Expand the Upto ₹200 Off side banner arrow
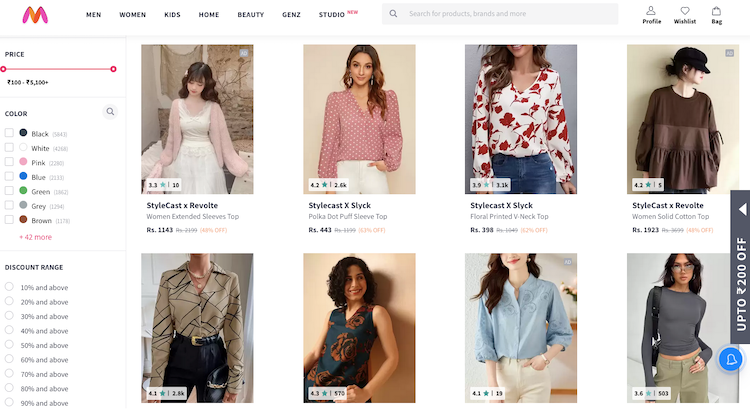The height and width of the screenshot is (410, 750). point(742,209)
